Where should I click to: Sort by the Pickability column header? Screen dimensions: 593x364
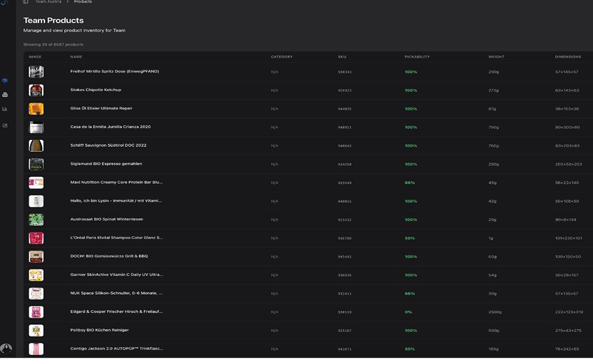[417, 57]
